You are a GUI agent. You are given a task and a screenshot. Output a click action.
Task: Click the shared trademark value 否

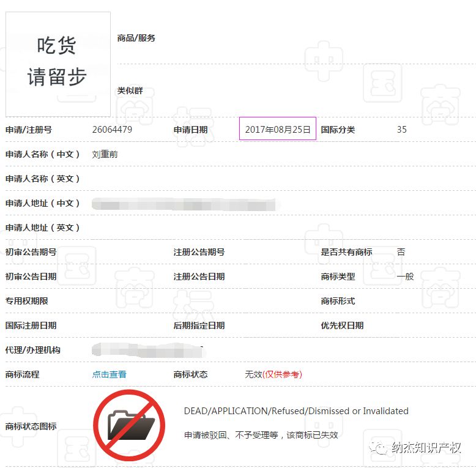401,252
